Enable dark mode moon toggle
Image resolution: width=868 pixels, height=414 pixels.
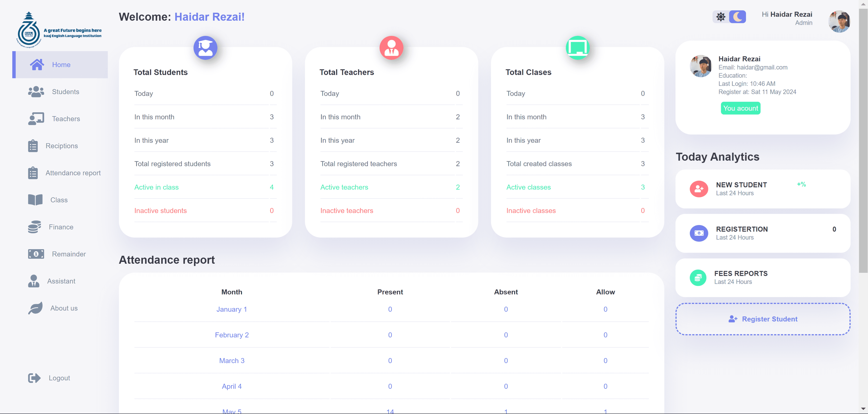[737, 17]
